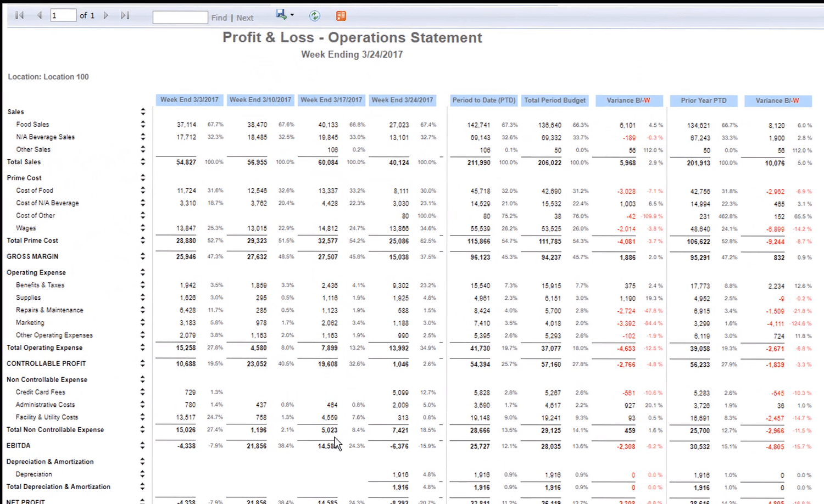This screenshot has width=824, height=504.
Task: Collapse the Depreciation & Amortization section
Action: click(x=142, y=461)
